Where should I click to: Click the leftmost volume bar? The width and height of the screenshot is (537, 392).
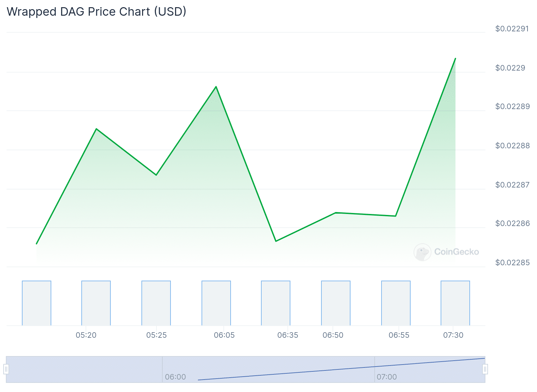(x=37, y=303)
